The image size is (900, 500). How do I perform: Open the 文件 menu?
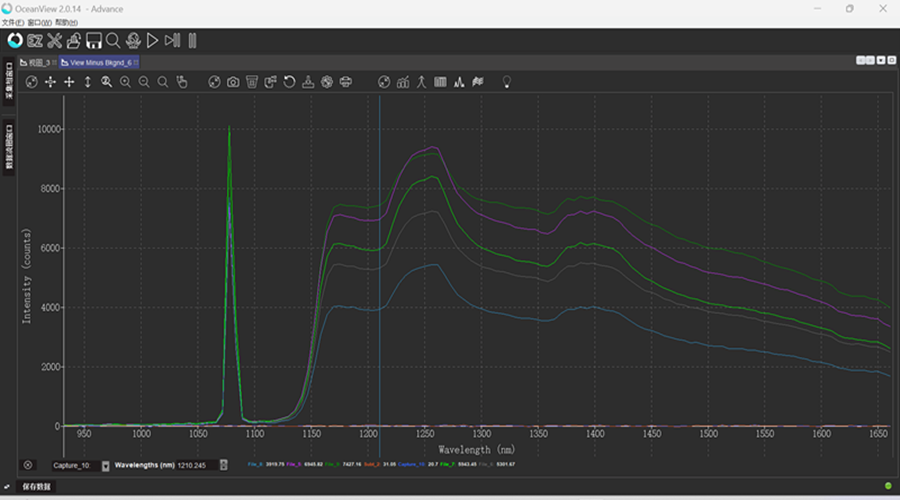12,22
